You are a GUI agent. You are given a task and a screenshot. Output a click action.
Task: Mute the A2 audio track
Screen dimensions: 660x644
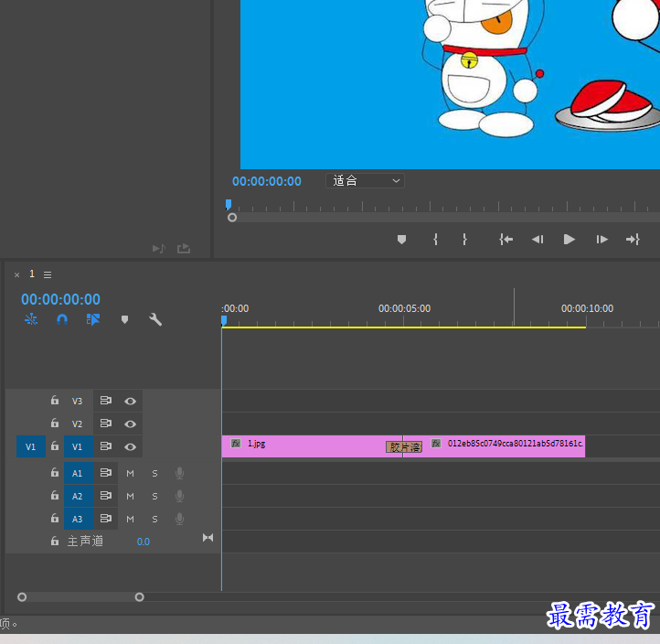click(x=130, y=496)
